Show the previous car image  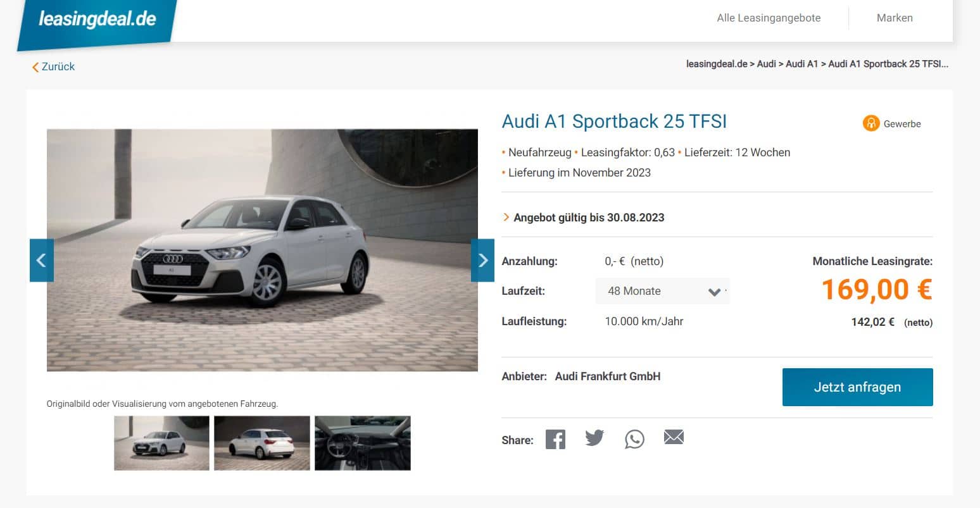pos(41,260)
